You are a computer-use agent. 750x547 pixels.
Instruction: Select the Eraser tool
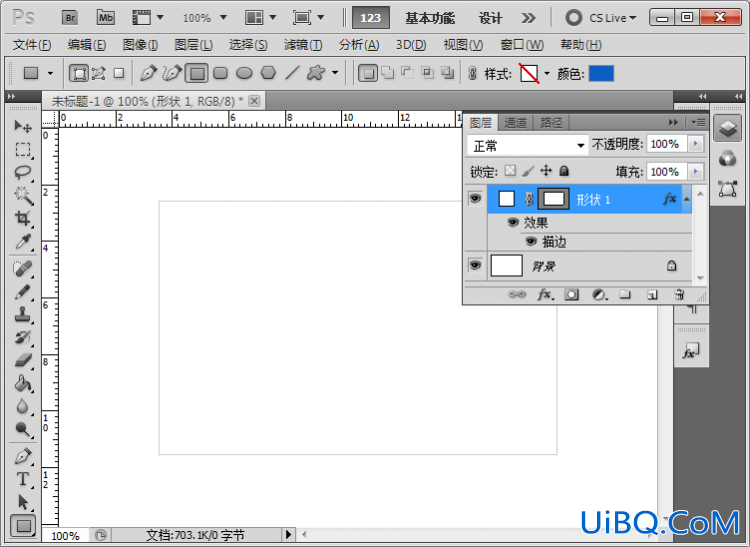(22, 361)
